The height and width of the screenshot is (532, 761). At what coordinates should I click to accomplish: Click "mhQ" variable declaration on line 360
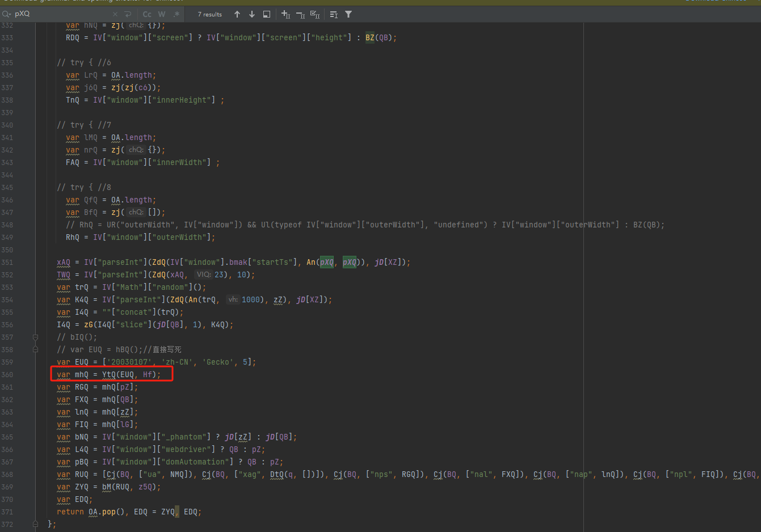[x=82, y=374]
